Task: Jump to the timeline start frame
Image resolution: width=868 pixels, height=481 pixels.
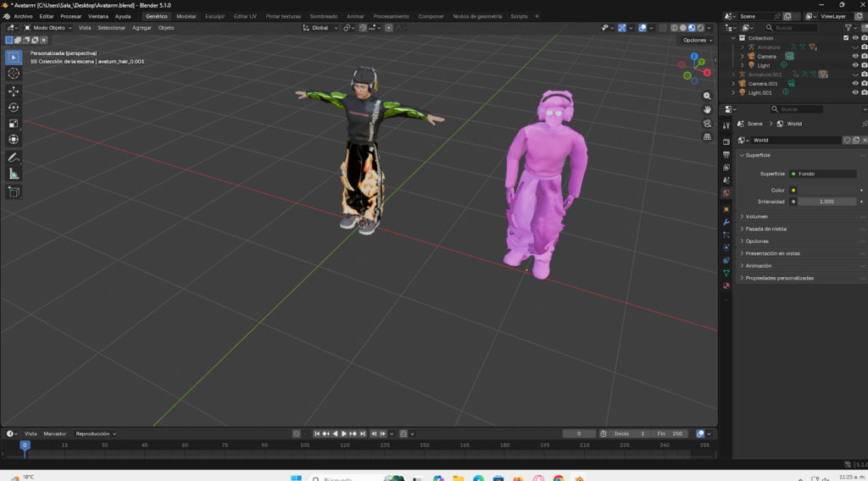Action: [x=317, y=434]
